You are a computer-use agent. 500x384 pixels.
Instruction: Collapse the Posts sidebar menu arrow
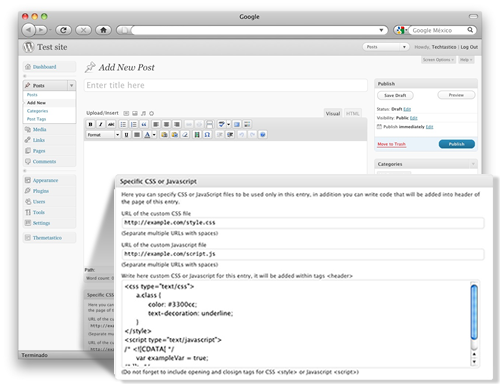tap(71, 86)
